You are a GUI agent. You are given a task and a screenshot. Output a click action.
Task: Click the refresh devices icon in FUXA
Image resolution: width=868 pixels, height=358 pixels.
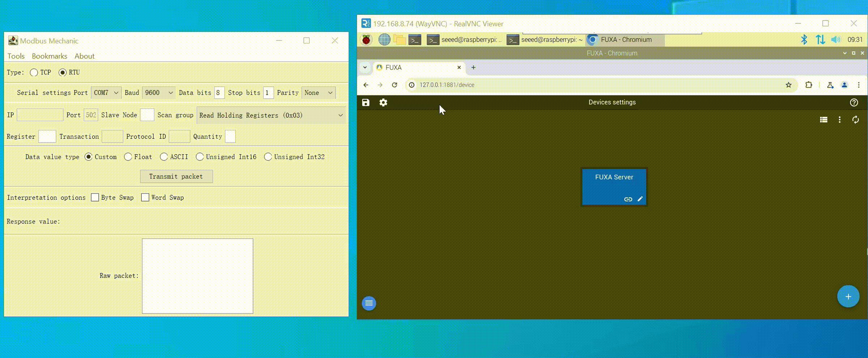tap(855, 120)
